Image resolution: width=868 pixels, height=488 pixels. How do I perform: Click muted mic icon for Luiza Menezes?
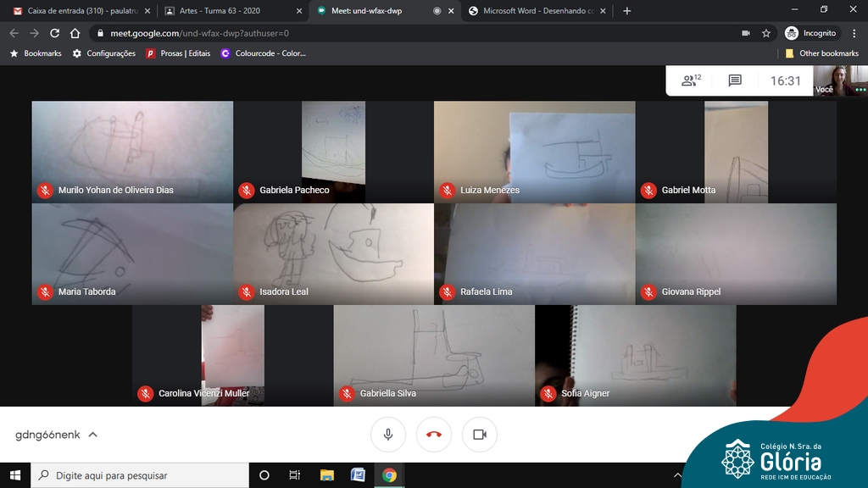click(448, 191)
